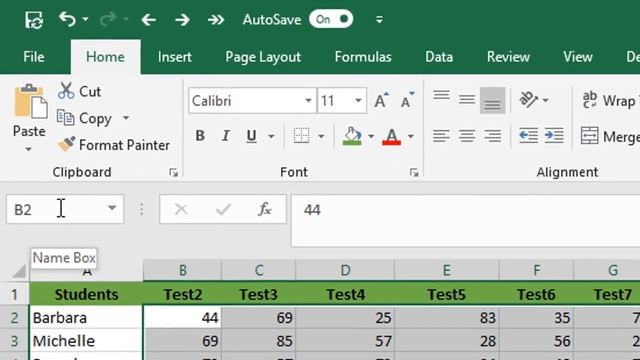Open the View ribbon tab

coord(578,57)
